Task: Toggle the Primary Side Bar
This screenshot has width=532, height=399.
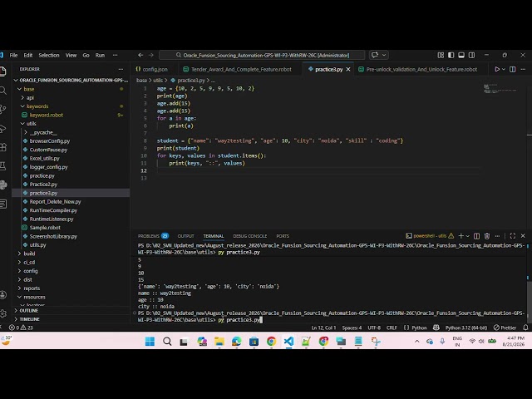Action: (451, 55)
